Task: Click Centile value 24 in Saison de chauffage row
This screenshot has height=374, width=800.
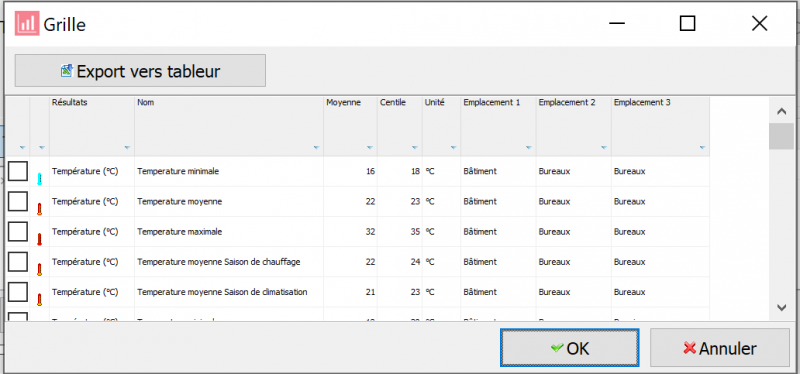Action: tap(400, 262)
